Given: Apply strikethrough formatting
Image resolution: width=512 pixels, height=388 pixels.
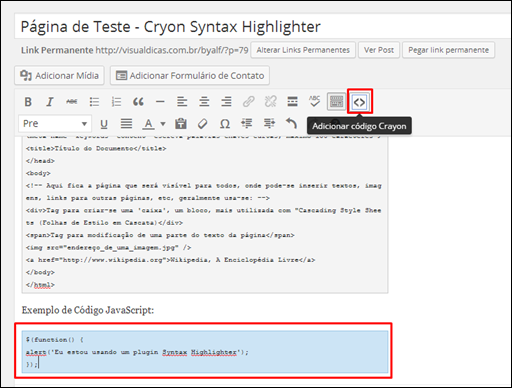Looking at the screenshot, I should [72, 102].
